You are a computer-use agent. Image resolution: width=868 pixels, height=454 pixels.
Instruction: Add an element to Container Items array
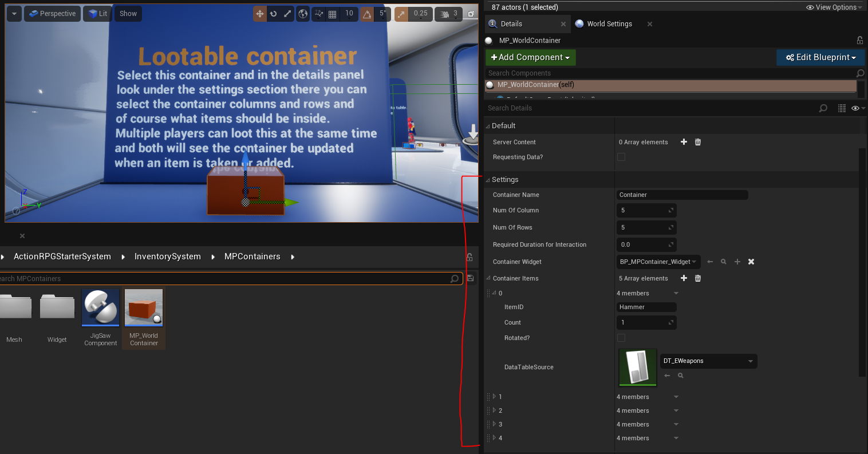pos(684,278)
